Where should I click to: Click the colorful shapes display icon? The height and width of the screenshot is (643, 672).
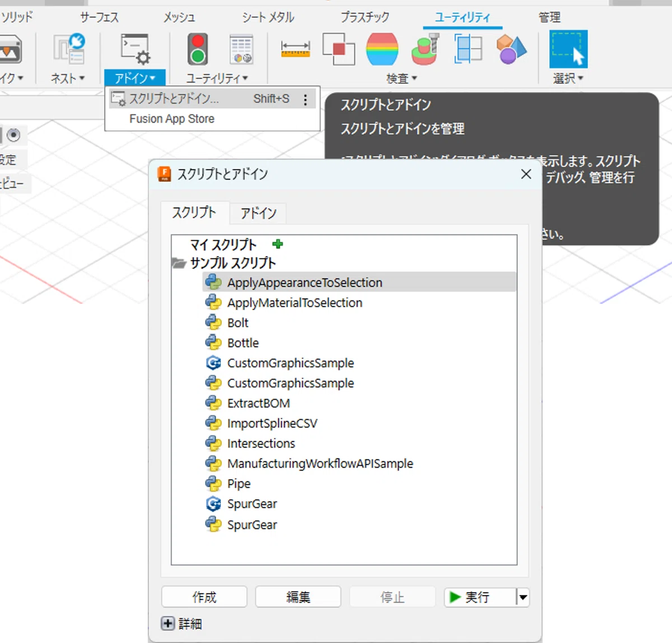[x=511, y=49]
